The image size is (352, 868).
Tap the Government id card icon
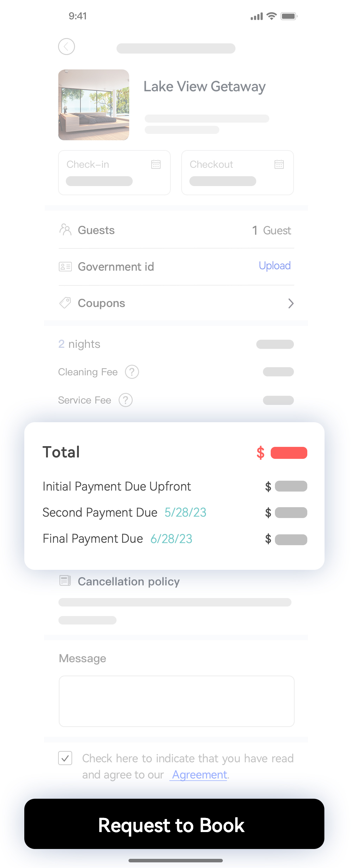[x=65, y=266]
